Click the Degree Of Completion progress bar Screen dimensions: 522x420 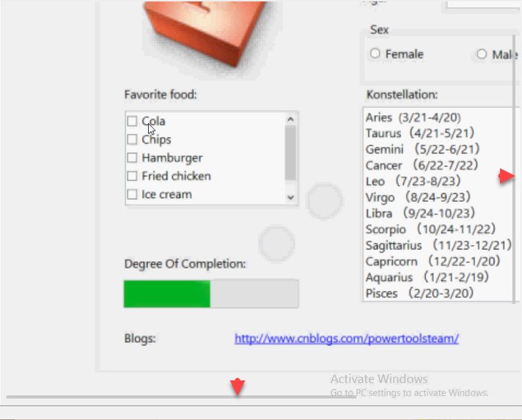click(x=211, y=293)
